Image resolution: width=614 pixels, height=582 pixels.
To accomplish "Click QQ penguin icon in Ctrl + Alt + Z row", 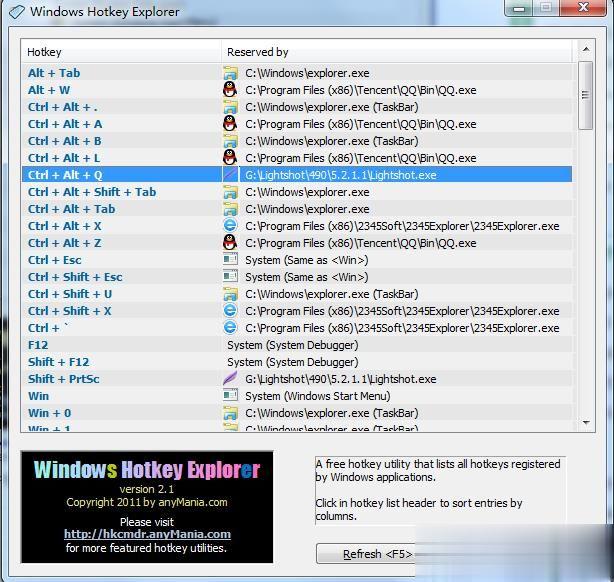I will pos(230,243).
